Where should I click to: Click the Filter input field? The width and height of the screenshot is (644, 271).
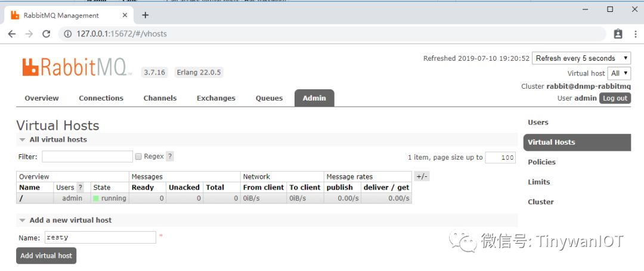(x=87, y=157)
